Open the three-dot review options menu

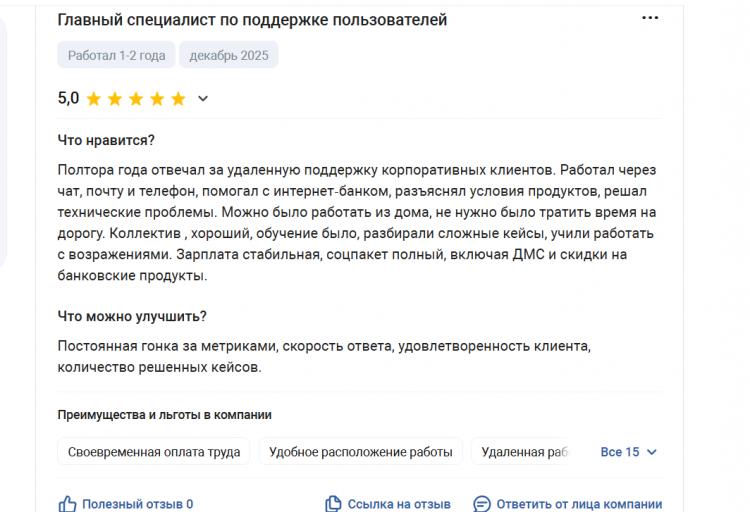(650, 19)
